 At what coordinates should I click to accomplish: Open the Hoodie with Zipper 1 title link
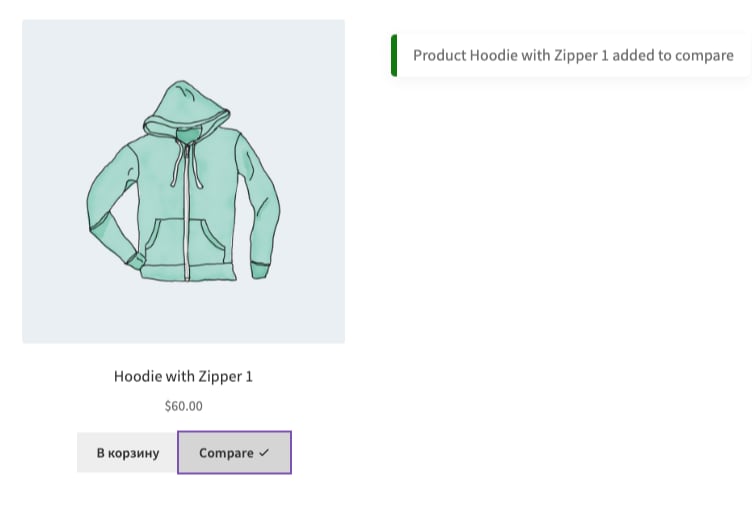pyautogui.click(x=183, y=377)
